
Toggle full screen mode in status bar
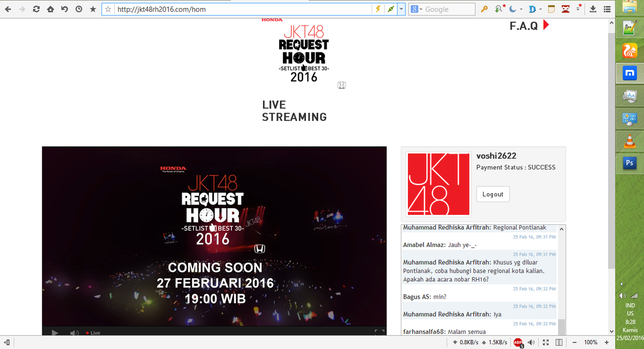point(546,343)
